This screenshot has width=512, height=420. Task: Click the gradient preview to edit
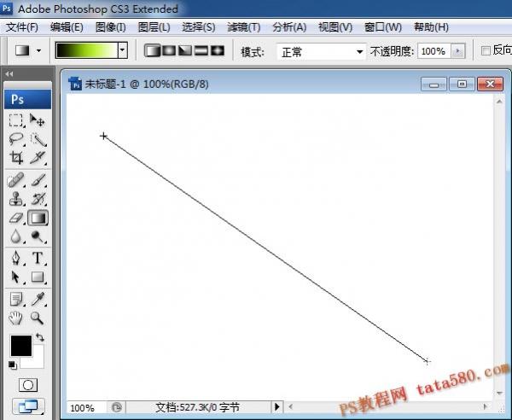87,50
